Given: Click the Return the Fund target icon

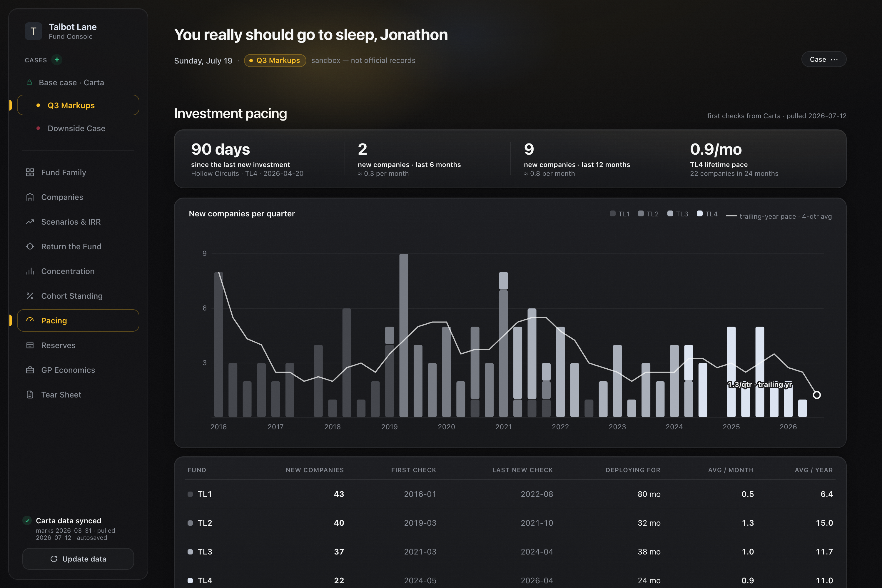Looking at the screenshot, I should (x=30, y=246).
